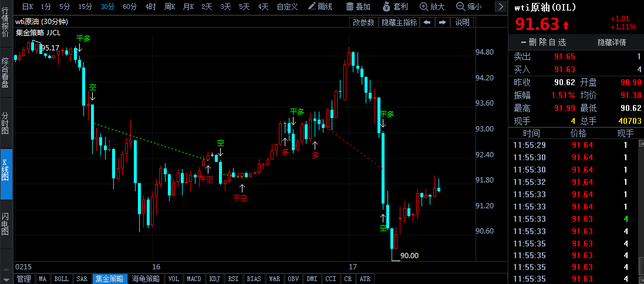Show the CR indicator
The image size is (644, 284).
point(348,279)
